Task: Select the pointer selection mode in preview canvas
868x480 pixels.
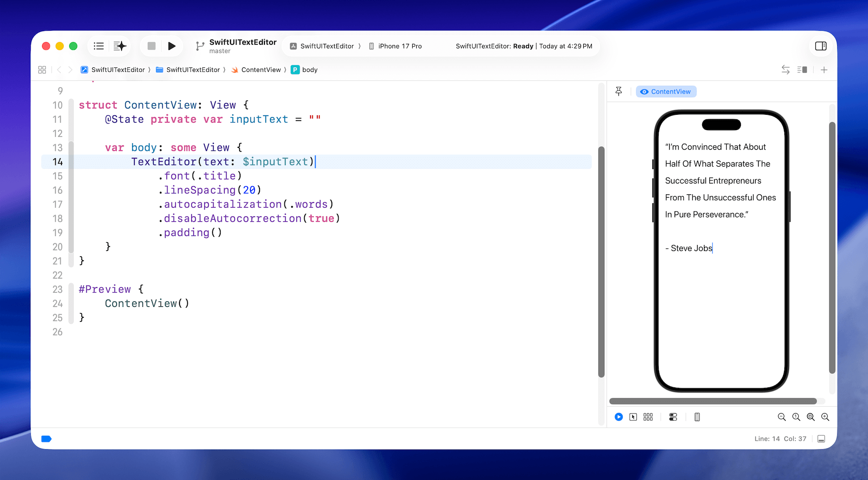Action: click(x=633, y=417)
